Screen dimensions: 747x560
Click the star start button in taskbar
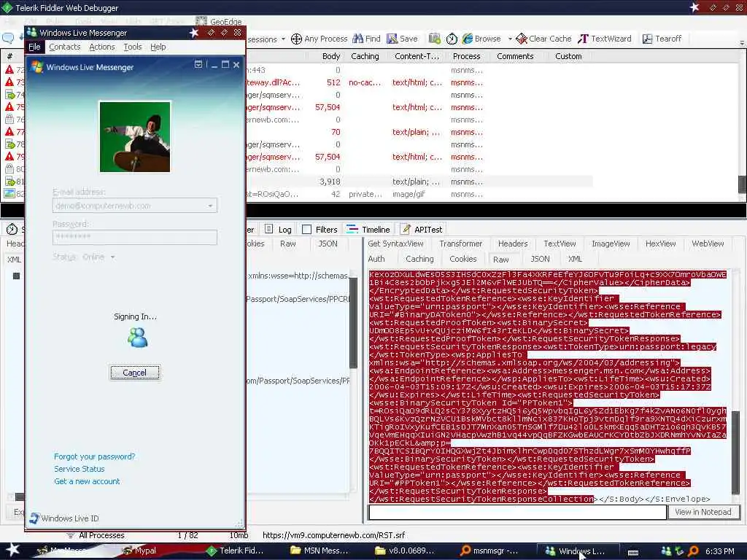click(x=12, y=550)
